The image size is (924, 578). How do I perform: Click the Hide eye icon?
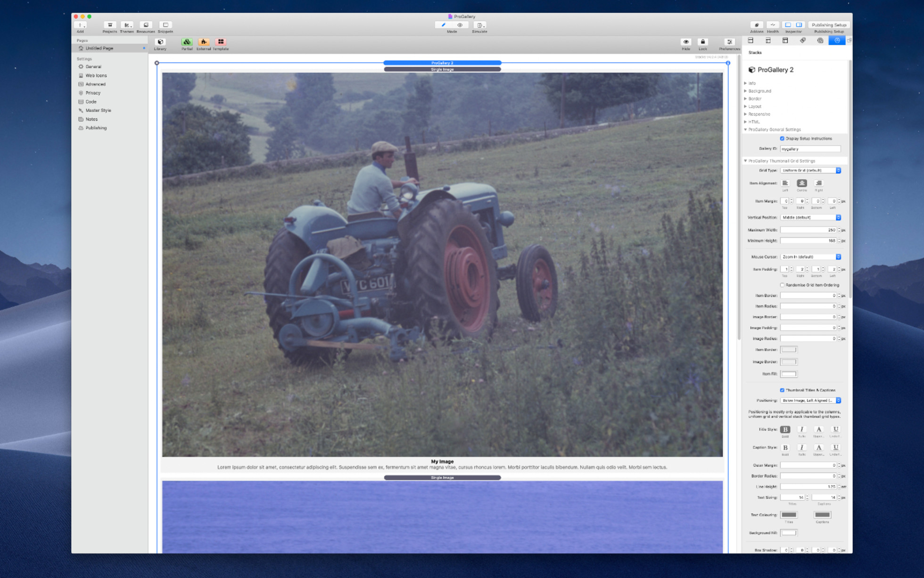(x=686, y=42)
